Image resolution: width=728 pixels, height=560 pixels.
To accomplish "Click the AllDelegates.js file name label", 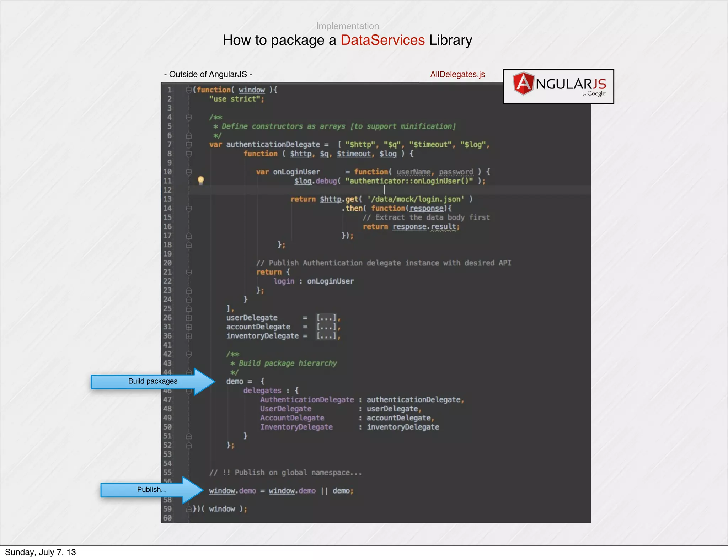I will (457, 74).
